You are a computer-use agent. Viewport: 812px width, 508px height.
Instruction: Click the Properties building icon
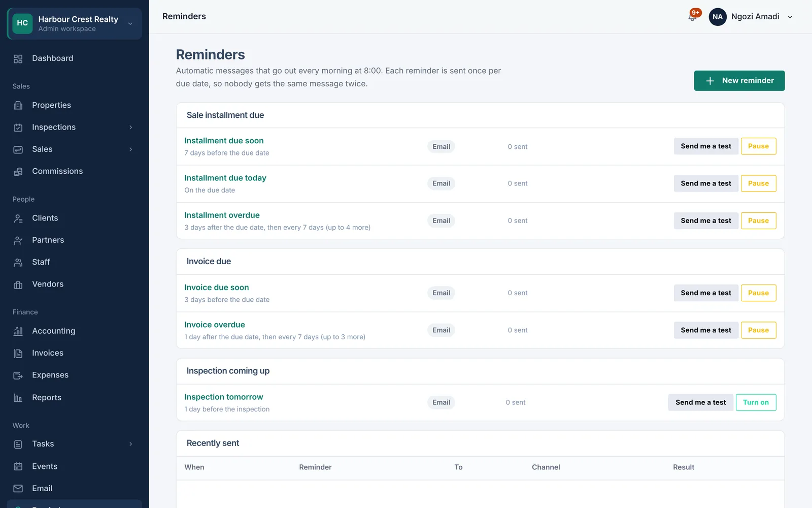pos(18,106)
